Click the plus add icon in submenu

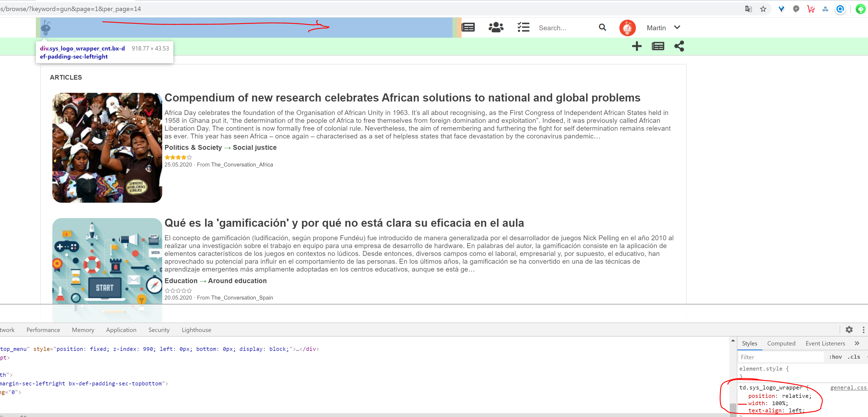tap(636, 46)
